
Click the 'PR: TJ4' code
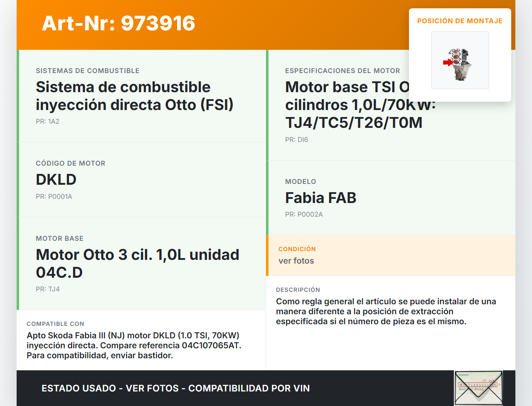[x=48, y=289]
